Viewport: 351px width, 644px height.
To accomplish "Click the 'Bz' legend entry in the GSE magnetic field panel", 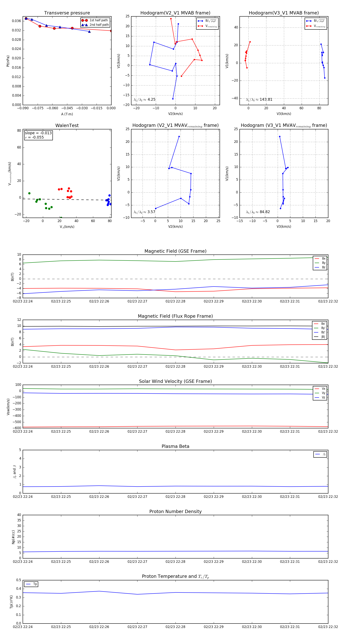I will 320,267.
